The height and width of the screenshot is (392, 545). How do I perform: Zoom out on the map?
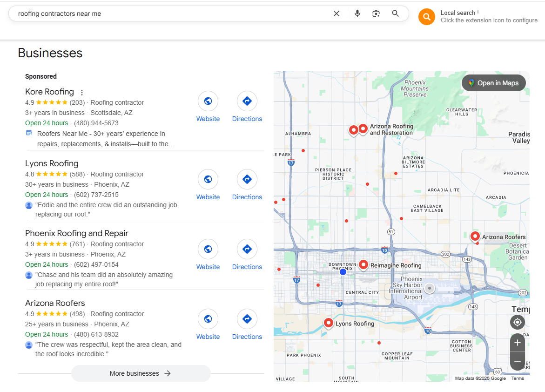[x=517, y=362]
